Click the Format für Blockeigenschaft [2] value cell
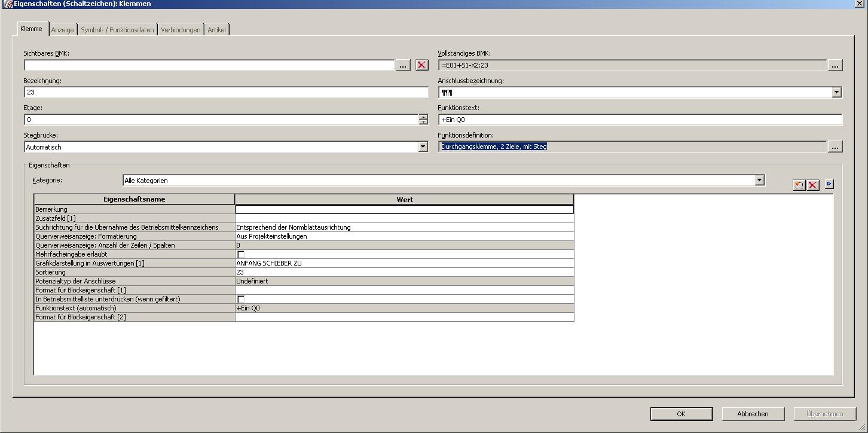Viewport: 868px width, 433px height. click(x=405, y=317)
